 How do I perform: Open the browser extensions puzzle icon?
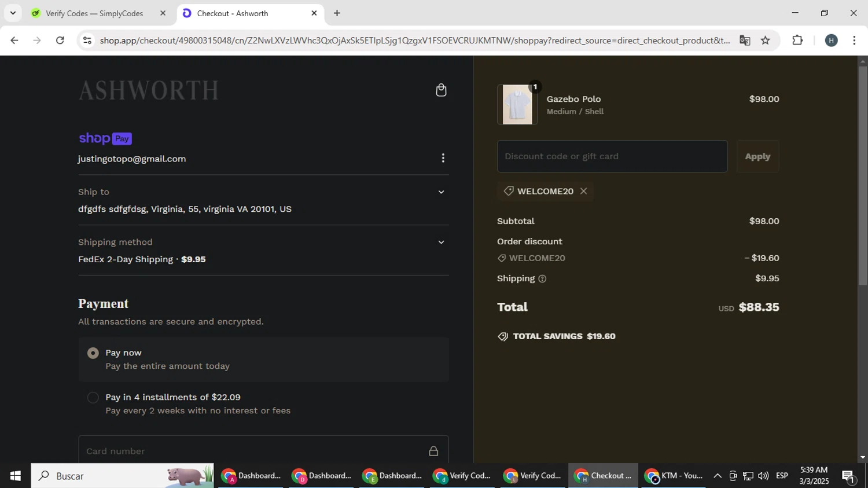point(797,41)
